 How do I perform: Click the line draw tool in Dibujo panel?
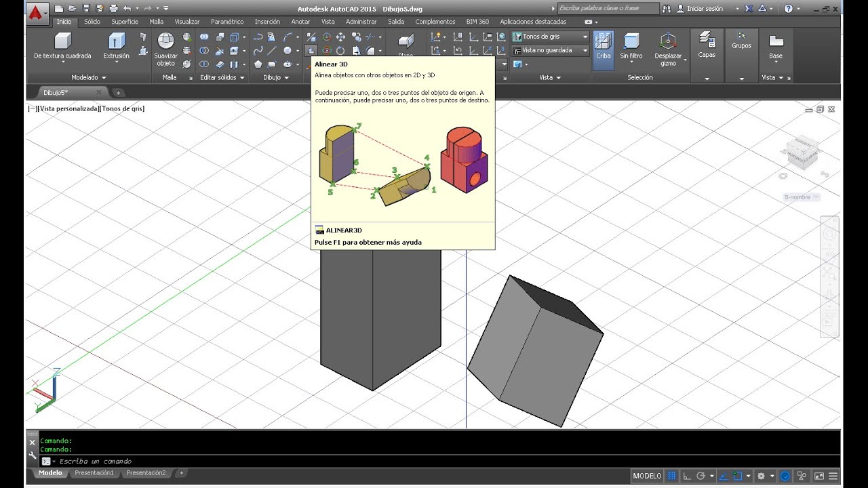[x=272, y=51]
